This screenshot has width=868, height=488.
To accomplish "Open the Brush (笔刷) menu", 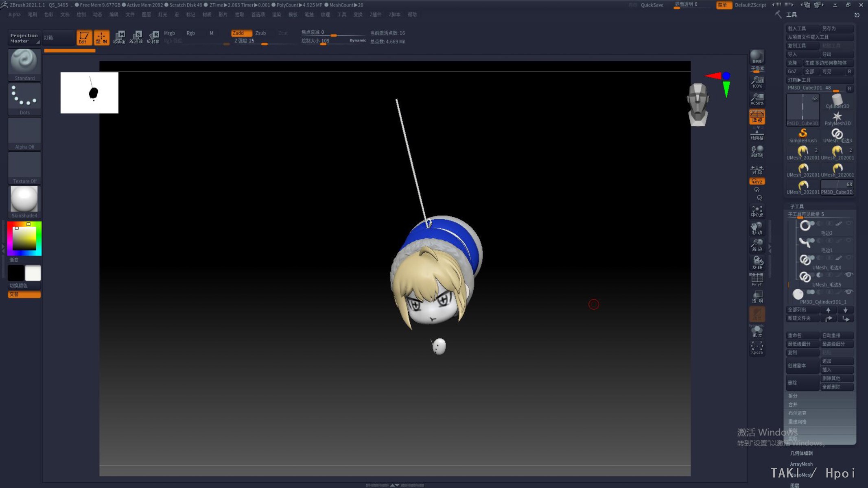I will point(32,14).
